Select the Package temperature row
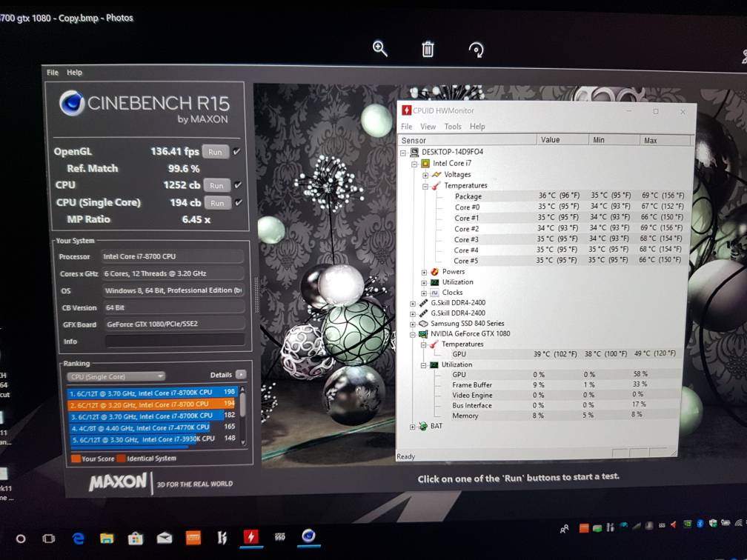This screenshot has height=560, width=747. (560, 196)
